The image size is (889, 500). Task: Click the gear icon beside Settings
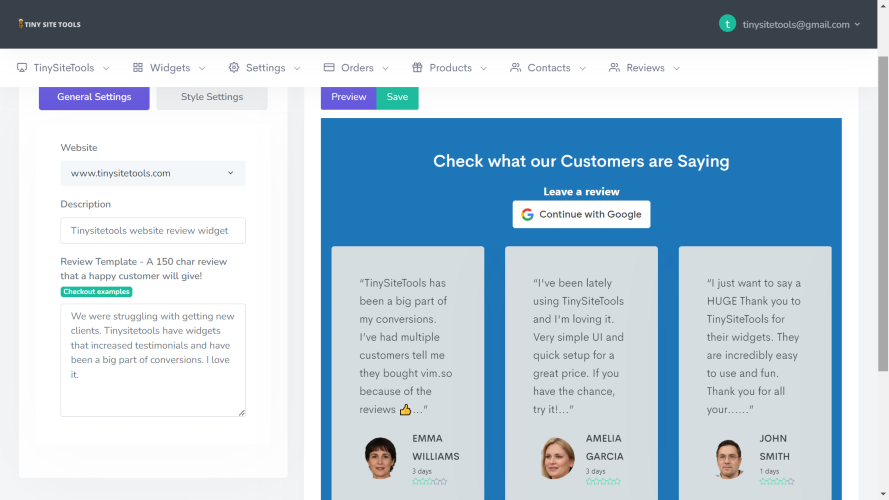point(234,67)
